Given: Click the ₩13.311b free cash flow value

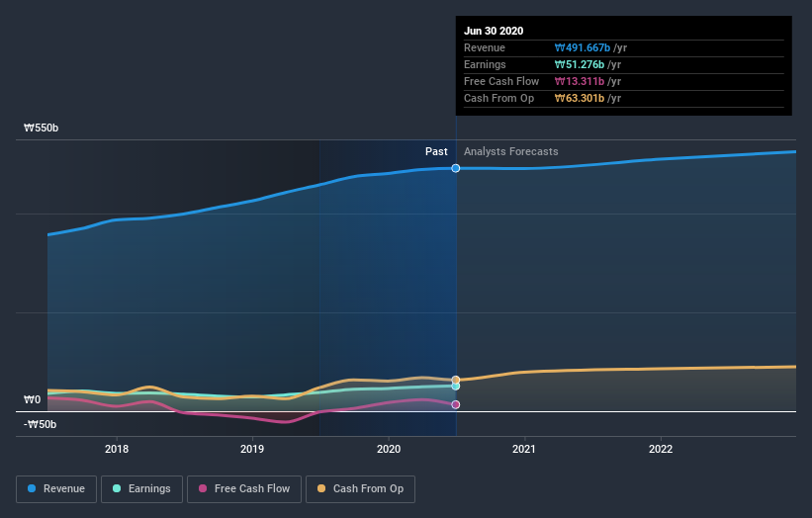Looking at the screenshot, I should [580, 81].
